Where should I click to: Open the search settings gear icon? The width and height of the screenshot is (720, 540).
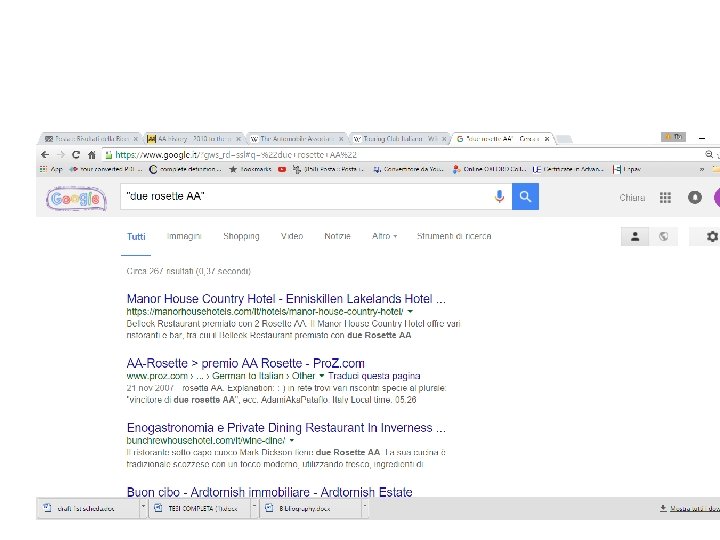click(x=712, y=236)
